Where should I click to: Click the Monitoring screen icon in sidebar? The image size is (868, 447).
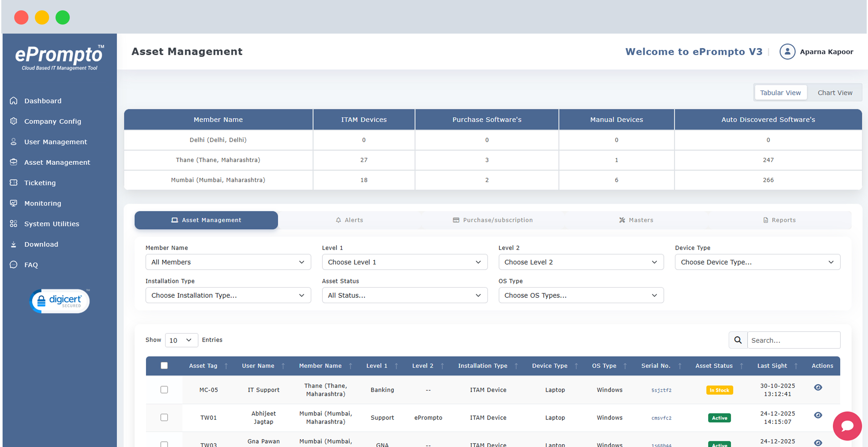pyautogui.click(x=14, y=203)
